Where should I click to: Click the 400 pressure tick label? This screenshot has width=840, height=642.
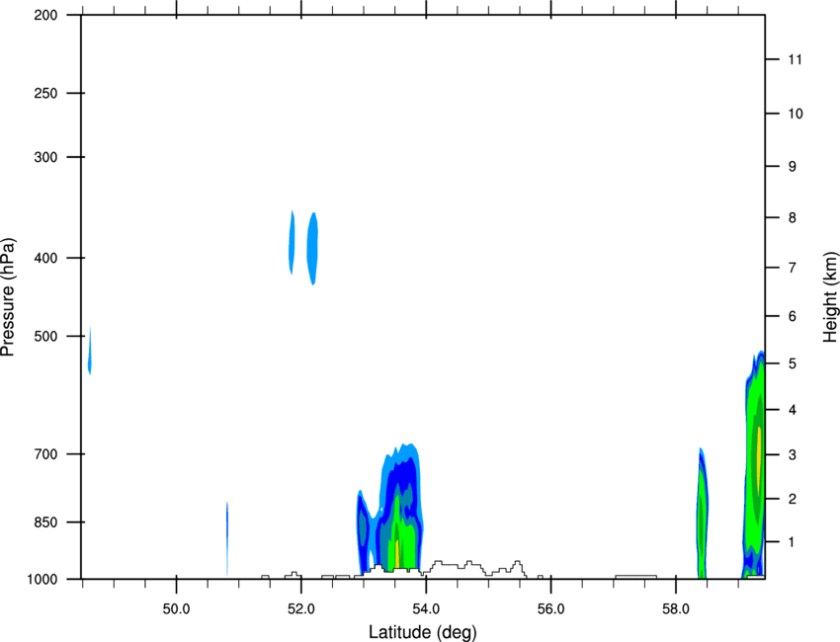[x=45, y=258]
